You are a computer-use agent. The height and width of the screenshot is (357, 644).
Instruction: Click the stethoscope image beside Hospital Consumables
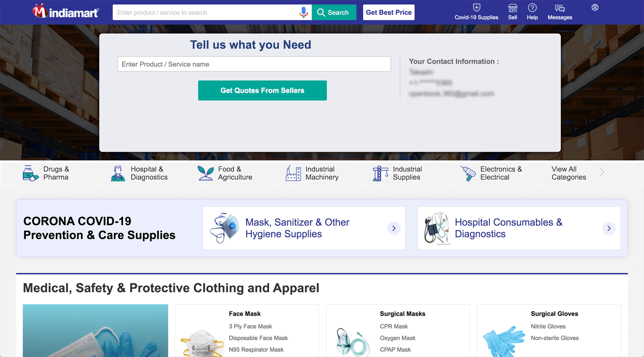[437, 228]
